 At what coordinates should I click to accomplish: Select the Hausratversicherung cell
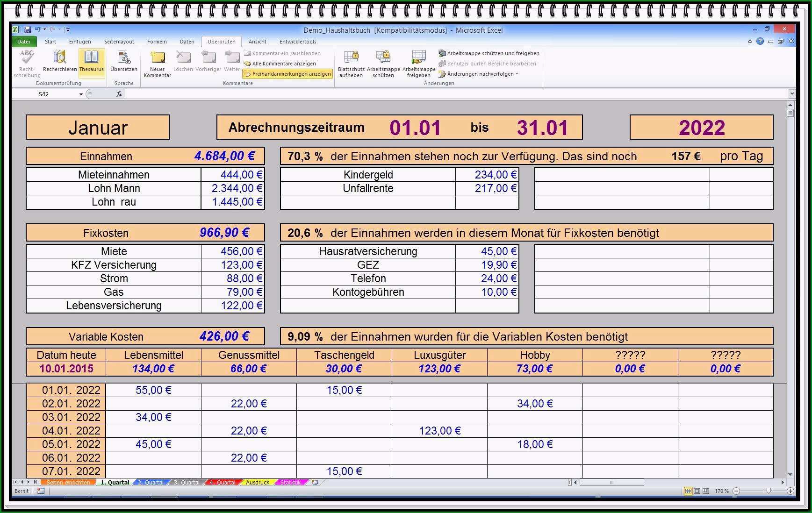[x=368, y=251]
